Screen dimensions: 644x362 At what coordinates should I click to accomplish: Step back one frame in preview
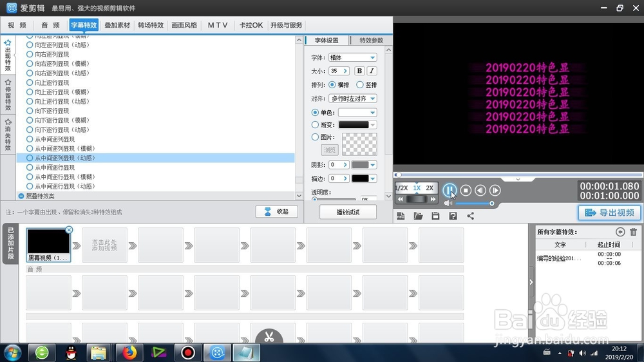pos(480,190)
